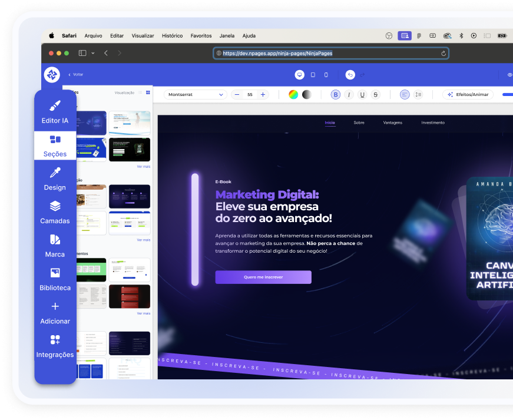Image resolution: width=513 pixels, height=420 pixels.
Task: Open the text alignment options
Action: (x=405, y=95)
